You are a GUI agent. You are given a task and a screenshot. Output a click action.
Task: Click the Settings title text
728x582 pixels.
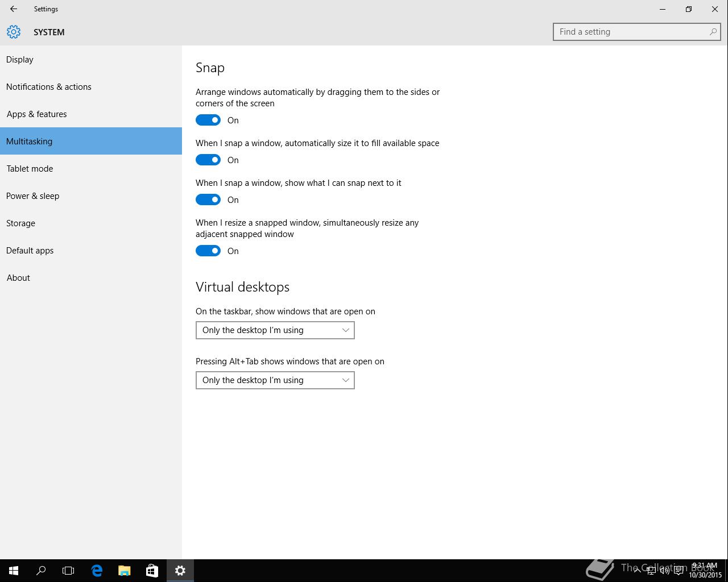pos(45,9)
